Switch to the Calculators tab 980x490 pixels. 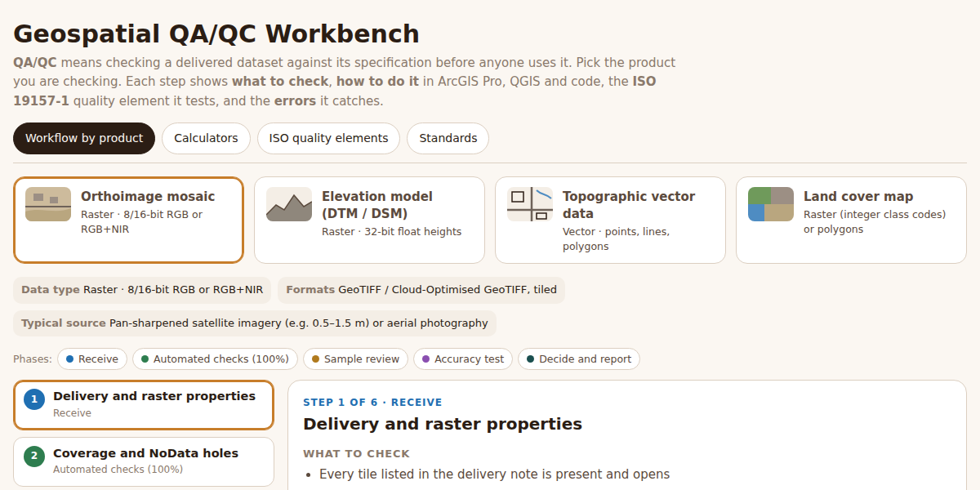(206, 138)
